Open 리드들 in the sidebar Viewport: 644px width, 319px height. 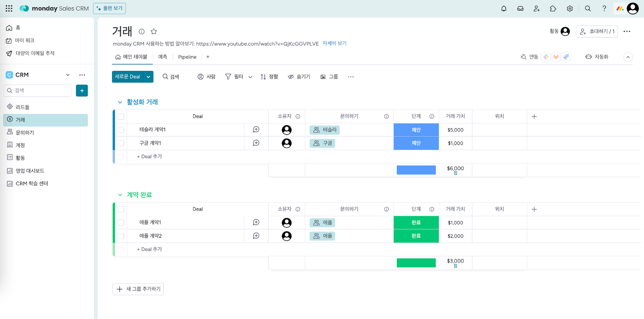point(45,107)
